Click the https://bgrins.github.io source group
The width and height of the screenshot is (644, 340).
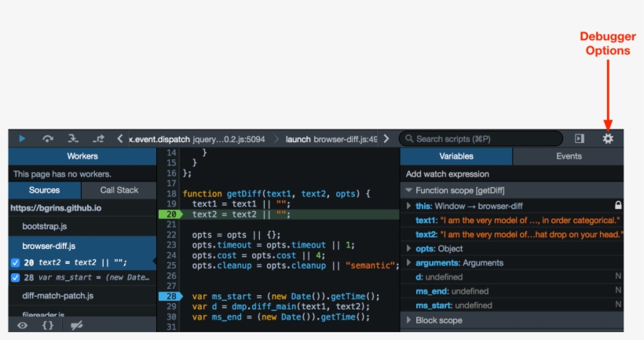coord(56,208)
